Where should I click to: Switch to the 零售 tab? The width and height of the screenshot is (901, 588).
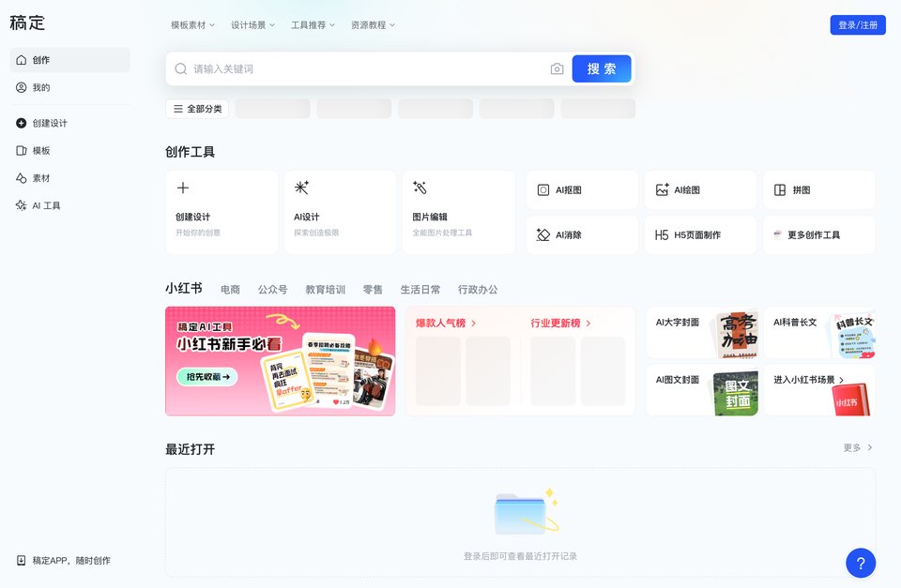(x=373, y=290)
